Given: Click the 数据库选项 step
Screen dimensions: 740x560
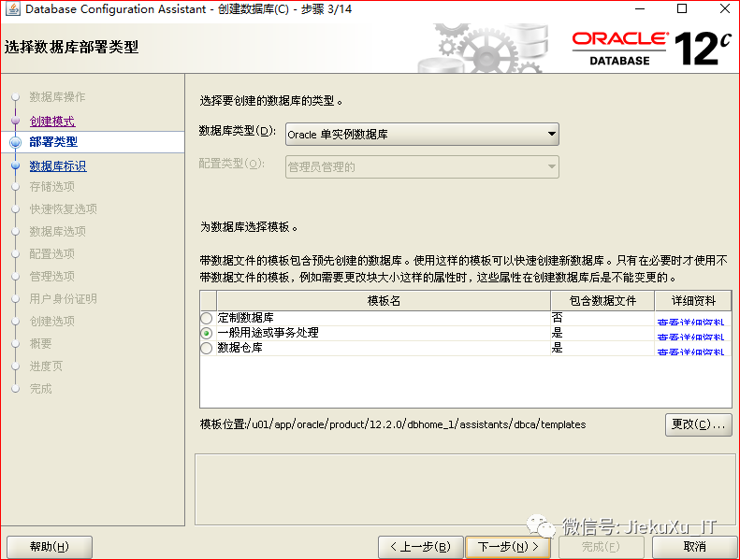Looking at the screenshot, I should point(58,231).
